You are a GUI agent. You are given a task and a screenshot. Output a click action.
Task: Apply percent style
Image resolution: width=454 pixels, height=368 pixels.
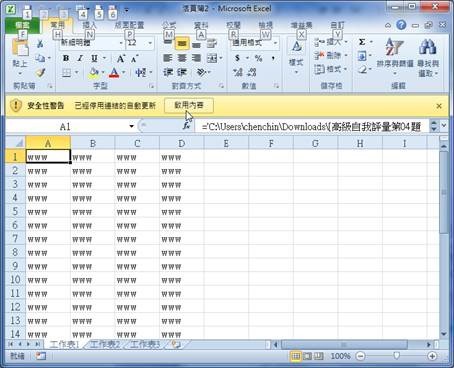258,58
